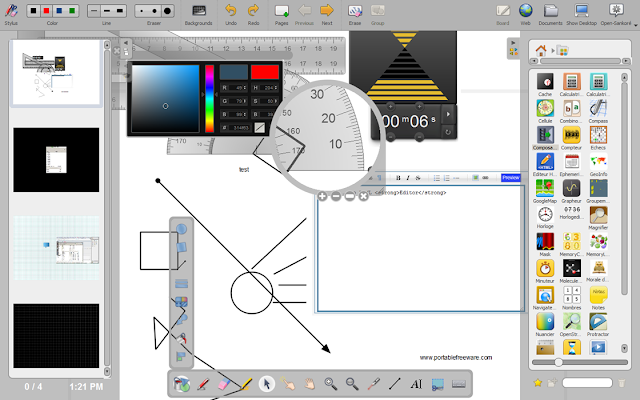Select the fourth black grid page thumbnail

(x=56, y=336)
